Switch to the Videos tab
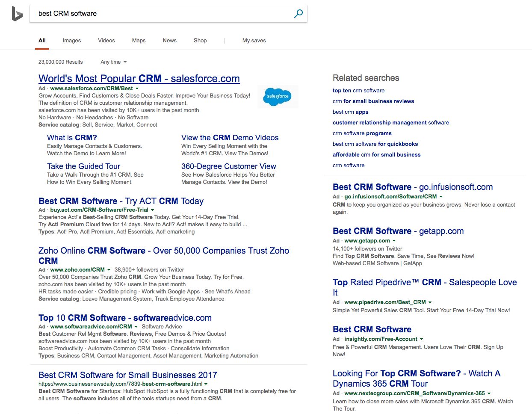 106,40
